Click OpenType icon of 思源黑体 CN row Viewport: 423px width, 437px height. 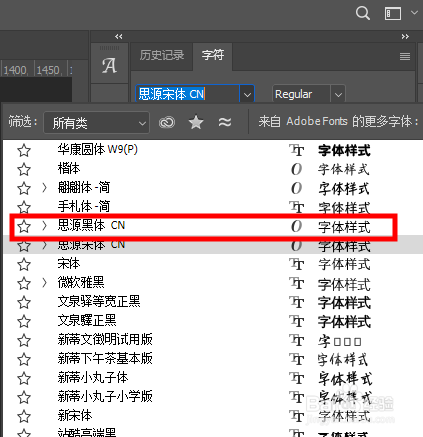tap(296, 226)
